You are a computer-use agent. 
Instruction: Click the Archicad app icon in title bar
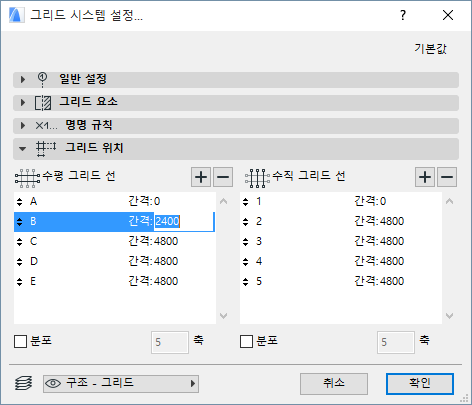16,15
